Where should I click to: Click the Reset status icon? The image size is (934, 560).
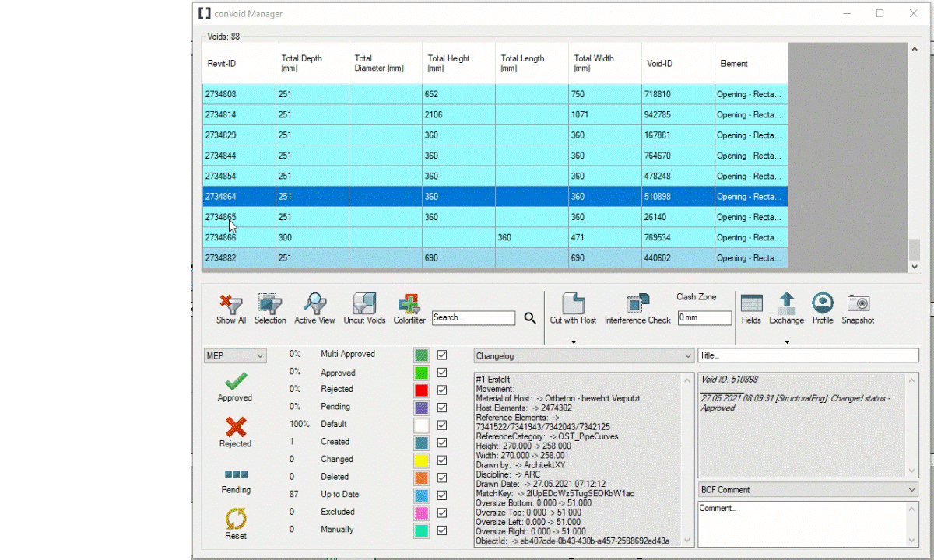[236, 519]
